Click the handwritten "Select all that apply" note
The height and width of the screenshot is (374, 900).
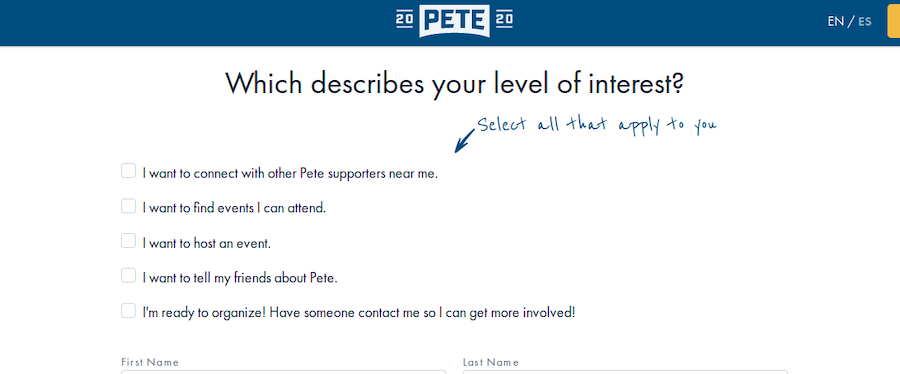(597, 124)
